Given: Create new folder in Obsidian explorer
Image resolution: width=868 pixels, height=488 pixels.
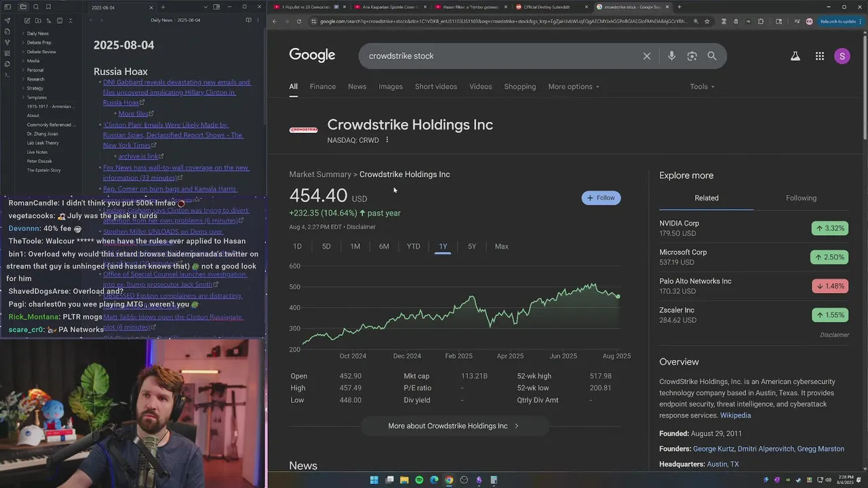Looking at the screenshot, I should [38, 20].
